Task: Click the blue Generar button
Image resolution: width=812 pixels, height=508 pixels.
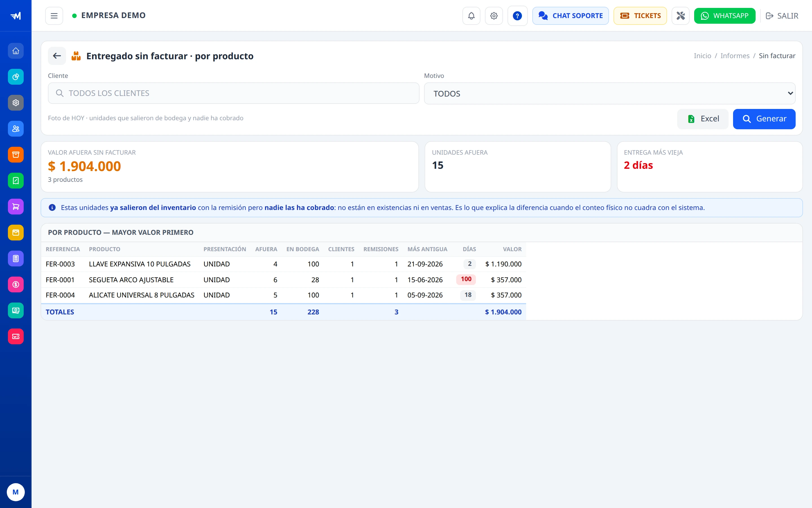Action: pyautogui.click(x=764, y=119)
